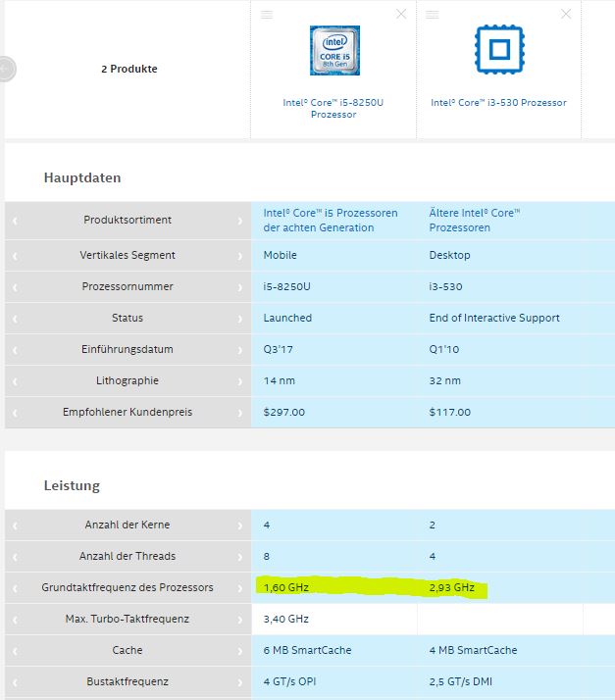Click the '6 MB SmartCache' value
This screenshot has height=700, width=615.
307,650
